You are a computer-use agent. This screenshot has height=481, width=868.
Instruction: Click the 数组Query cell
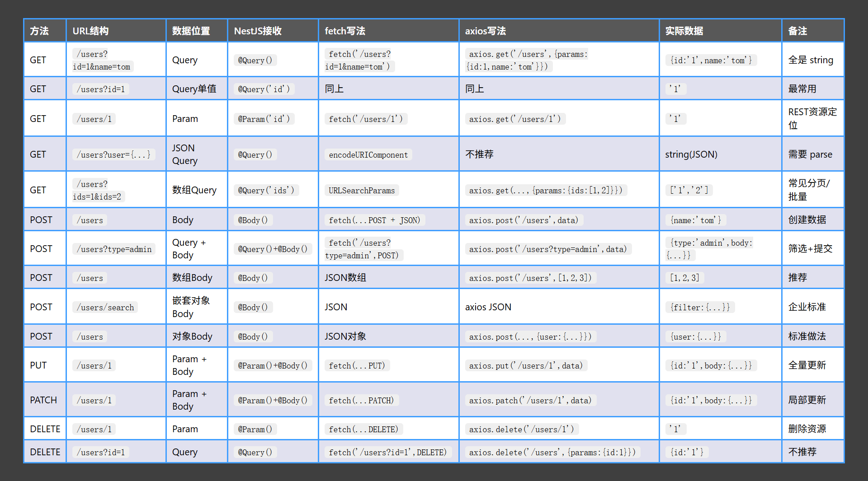197,190
